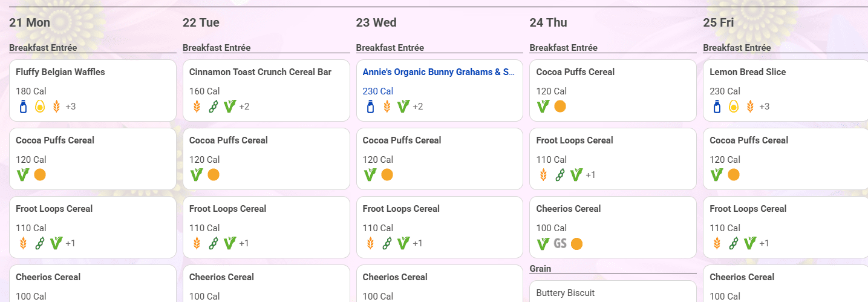868x302 pixels.
Task: Open Monday's Fluffy Belgian Waffles item
Action: point(93,90)
